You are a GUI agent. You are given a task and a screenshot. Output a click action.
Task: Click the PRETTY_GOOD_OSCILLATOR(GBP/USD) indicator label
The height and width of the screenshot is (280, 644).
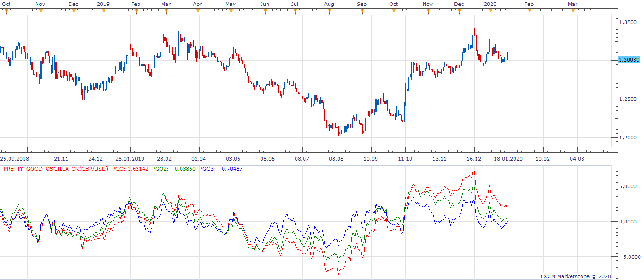pyautogui.click(x=56, y=169)
